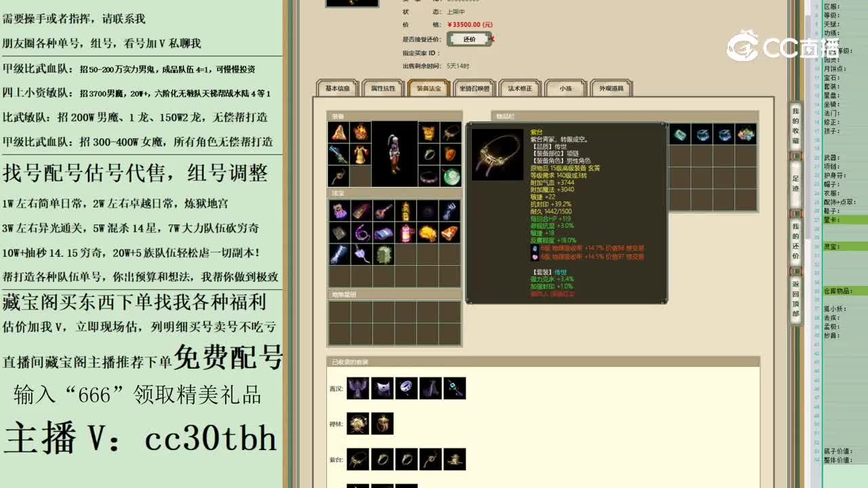Select the purple whip talisman icon

click(x=361, y=232)
